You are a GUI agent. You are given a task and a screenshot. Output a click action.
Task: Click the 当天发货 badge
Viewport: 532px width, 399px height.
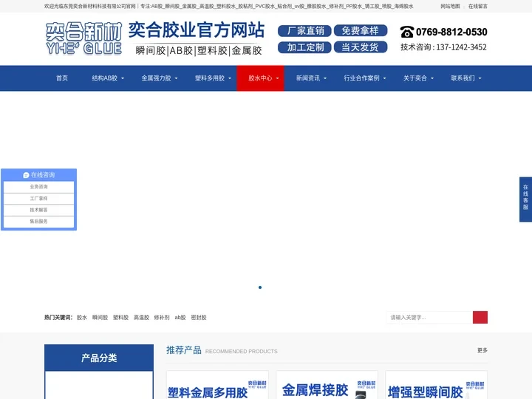coord(361,47)
